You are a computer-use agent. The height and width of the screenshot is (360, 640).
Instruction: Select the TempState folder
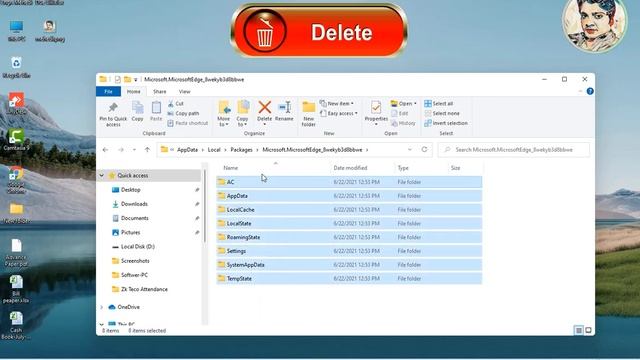(x=349, y=279)
